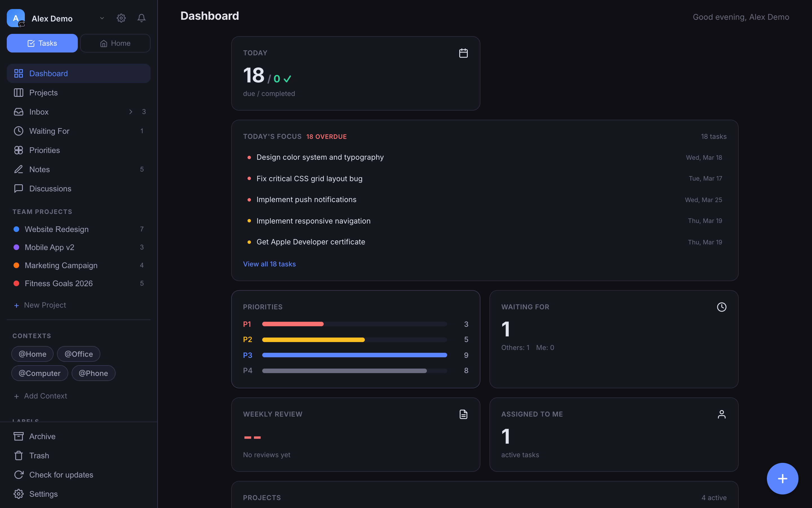Click the Archive box icon
The width and height of the screenshot is (812, 508).
[x=18, y=436]
